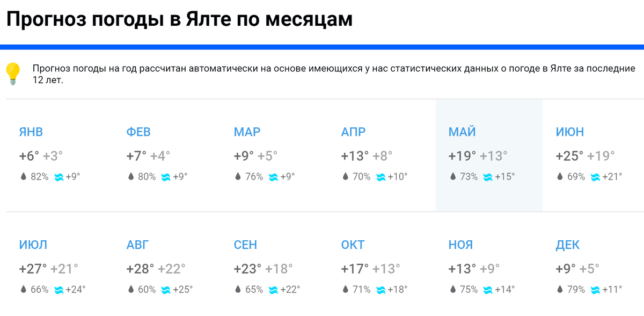Click the 82% humidity value for January
The width and height of the screenshot is (644, 316).
(x=39, y=176)
